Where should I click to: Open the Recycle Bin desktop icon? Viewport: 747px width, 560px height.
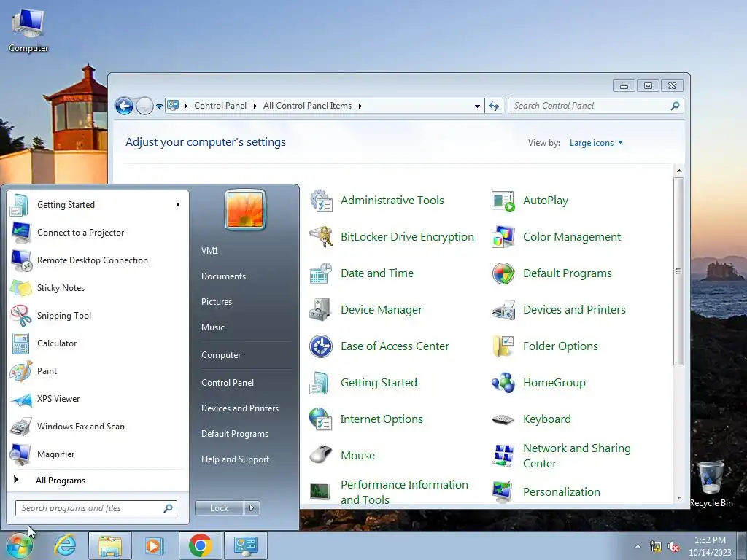[x=711, y=483]
